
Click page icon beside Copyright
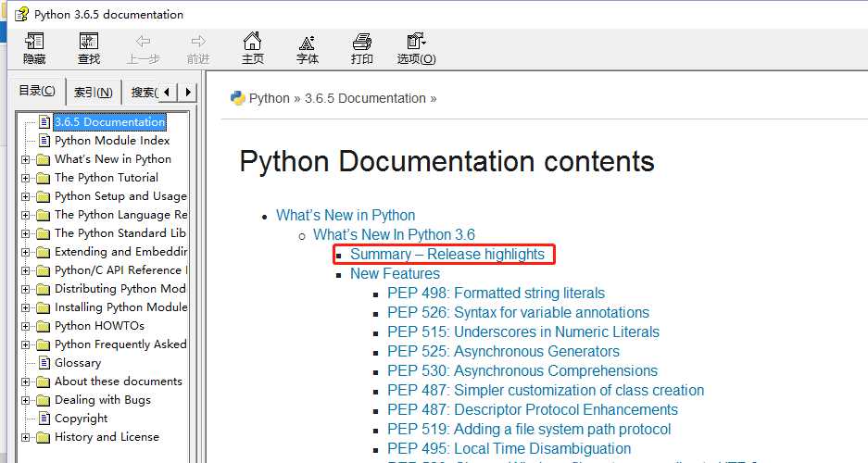[x=44, y=419]
